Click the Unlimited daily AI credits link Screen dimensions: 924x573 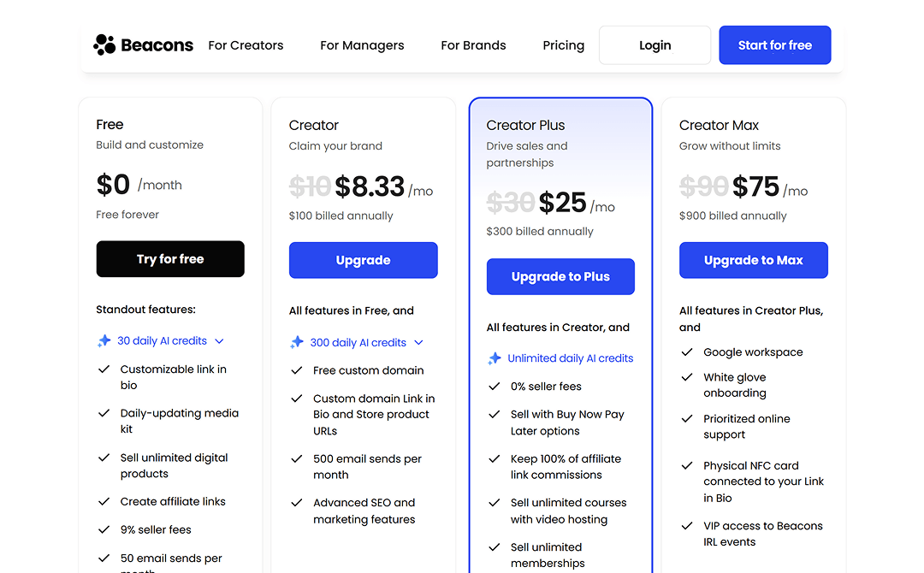click(571, 358)
